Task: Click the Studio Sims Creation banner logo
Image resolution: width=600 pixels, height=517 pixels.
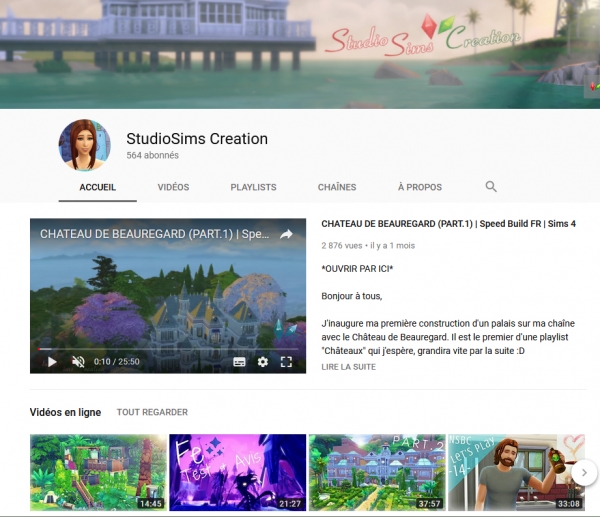Action: (423, 37)
